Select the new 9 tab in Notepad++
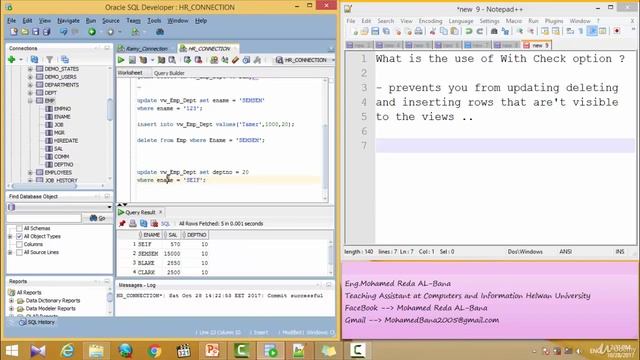 537,45
